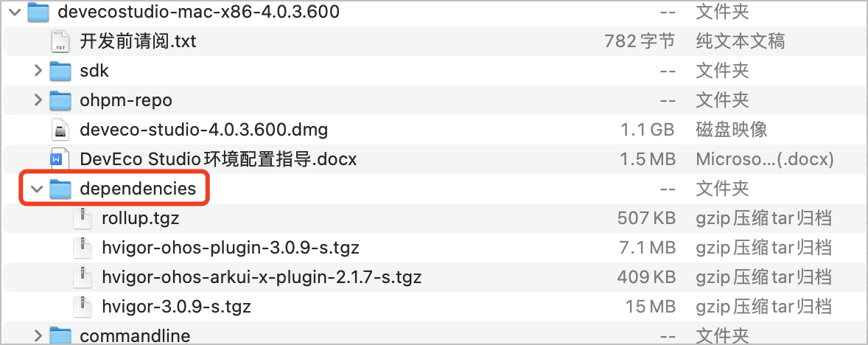Click the rollup.tgz archive icon
The width and height of the screenshot is (868, 345).
click(x=83, y=218)
